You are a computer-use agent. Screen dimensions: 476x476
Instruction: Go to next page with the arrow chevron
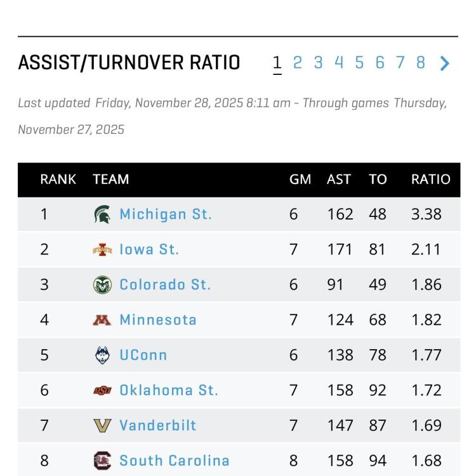point(445,63)
